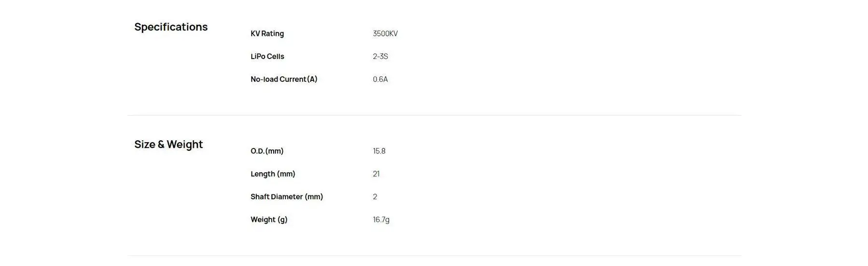Click the Size & Weight section heading
Viewport: 868px width, 266px height.
pyautogui.click(x=168, y=145)
